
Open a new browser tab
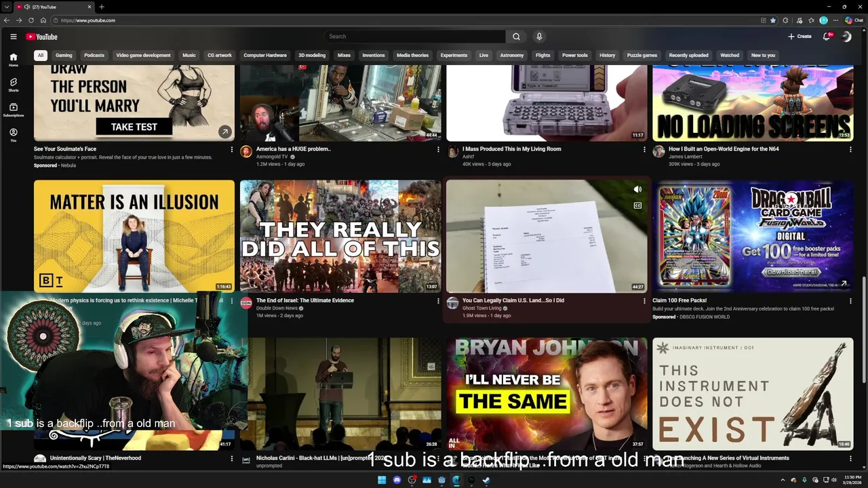[102, 7]
